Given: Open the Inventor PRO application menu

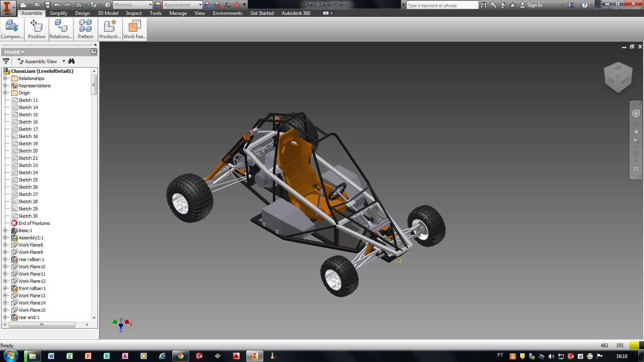Looking at the screenshot, I should tap(8, 8).
